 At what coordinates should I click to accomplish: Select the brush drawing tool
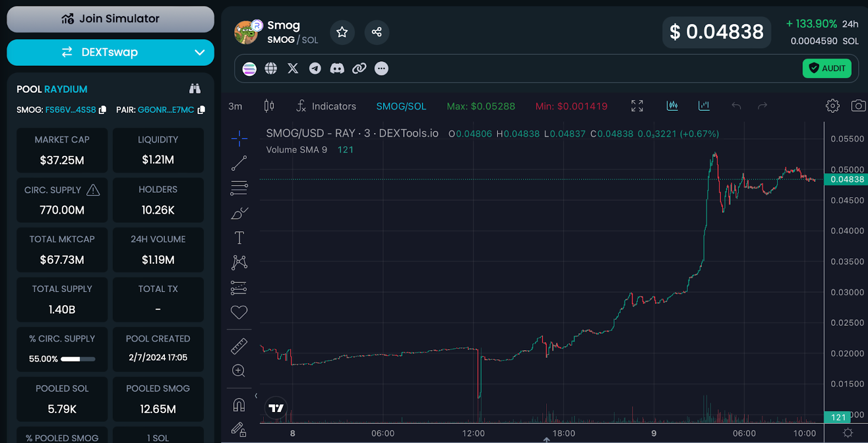[x=239, y=213]
